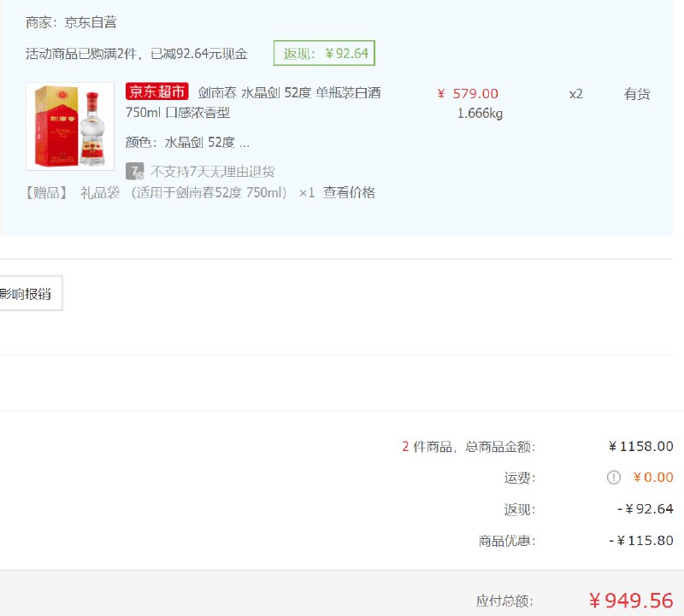Click the 颜色: 水晶剑 52度 attribute text
This screenshot has height=616, width=684.
[x=187, y=142]
